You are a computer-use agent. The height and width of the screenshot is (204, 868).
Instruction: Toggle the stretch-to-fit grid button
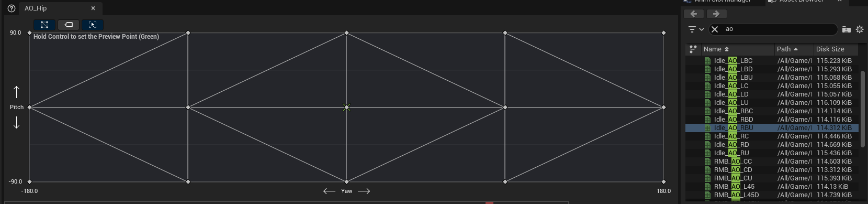pos(93,25)
